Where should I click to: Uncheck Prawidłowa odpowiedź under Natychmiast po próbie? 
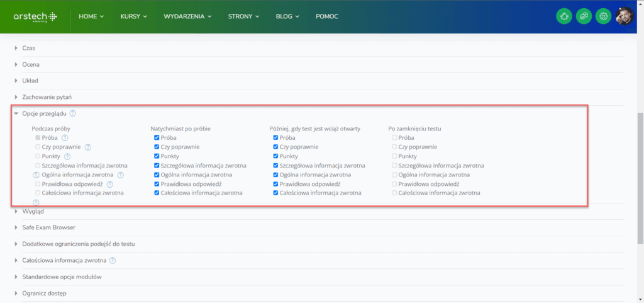pos(157,184)
